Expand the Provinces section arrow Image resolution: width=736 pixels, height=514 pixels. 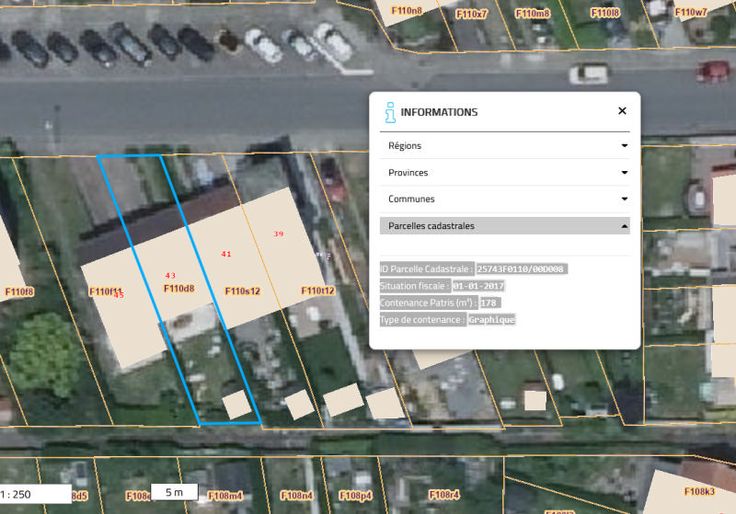coord(624,172)
